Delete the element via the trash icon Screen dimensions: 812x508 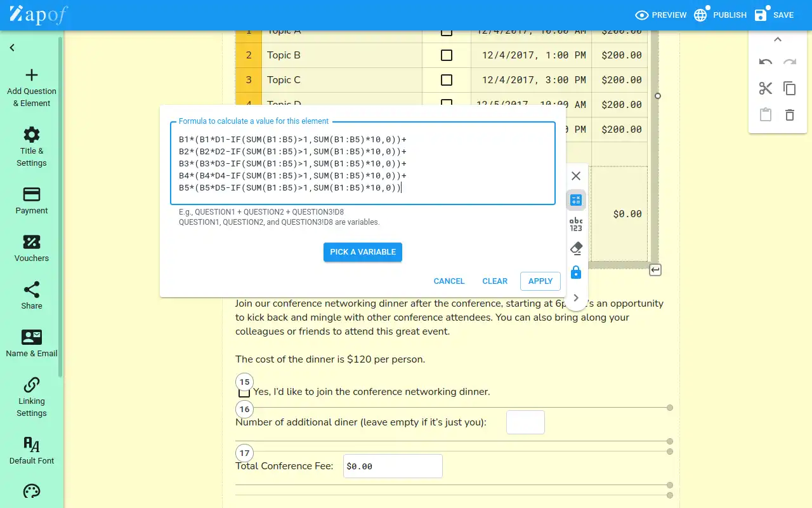(x=790, y=115)
